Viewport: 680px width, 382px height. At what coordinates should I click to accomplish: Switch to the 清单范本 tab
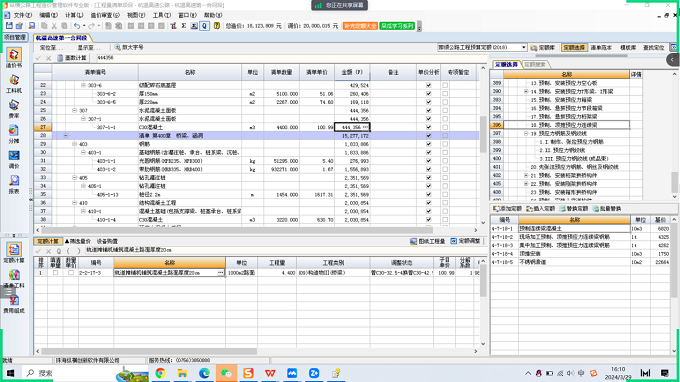(601, 48)
